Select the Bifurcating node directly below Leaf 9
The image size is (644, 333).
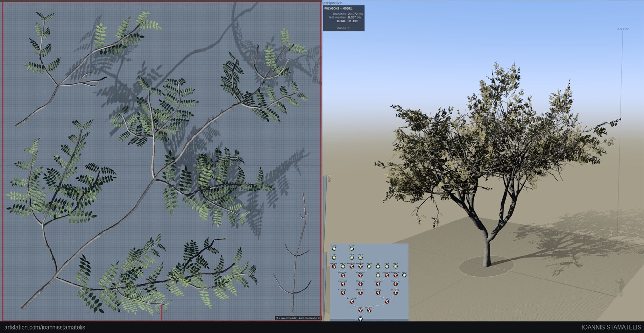click(x=387, y=275)
